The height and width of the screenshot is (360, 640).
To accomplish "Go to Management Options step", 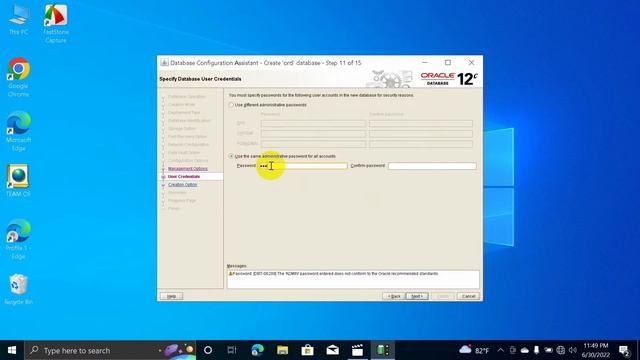I will click(x=188, y=169).
